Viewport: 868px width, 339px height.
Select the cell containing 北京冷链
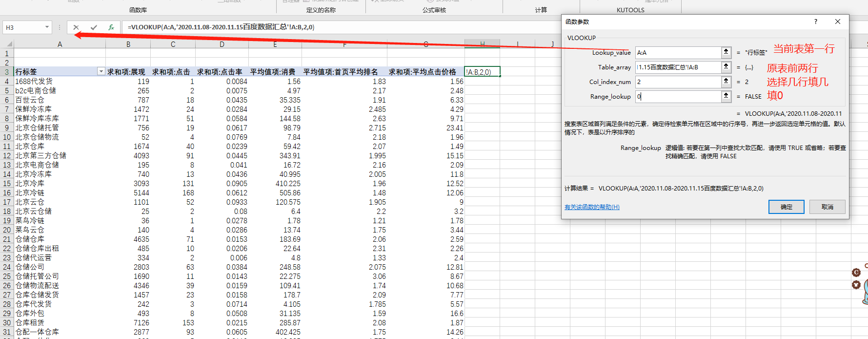(30, 193)
